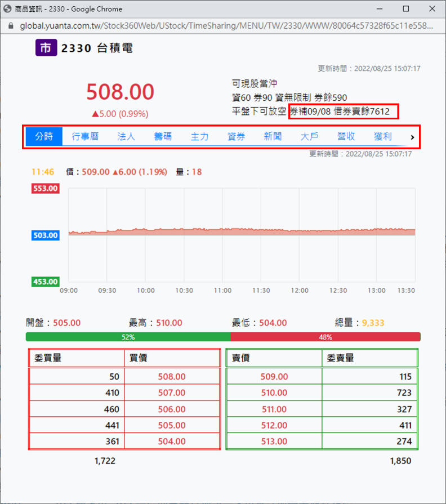Viewport: 446px width, 504px height.
Task: Switch to the 行事曆 tab
Action: 85,136
